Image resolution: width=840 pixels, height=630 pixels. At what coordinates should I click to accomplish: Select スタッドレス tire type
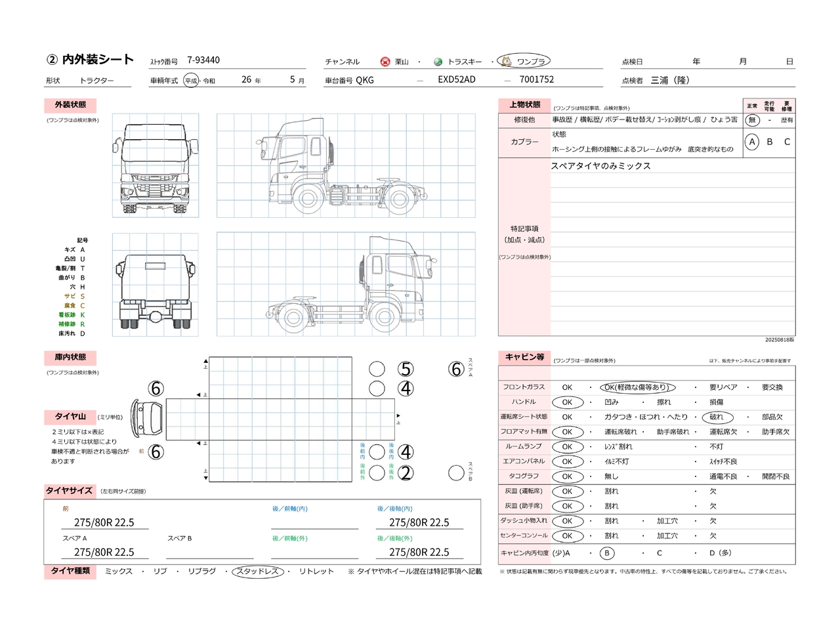coord(258,572)
